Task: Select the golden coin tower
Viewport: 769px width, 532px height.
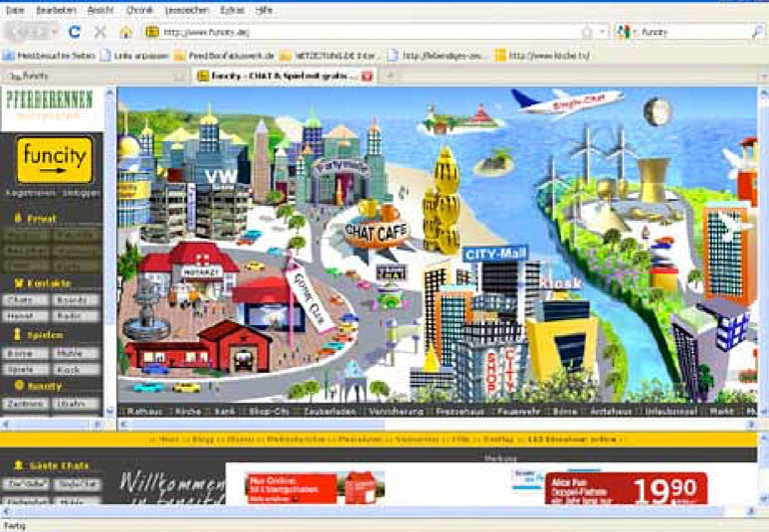Action: tap(442, 201)
